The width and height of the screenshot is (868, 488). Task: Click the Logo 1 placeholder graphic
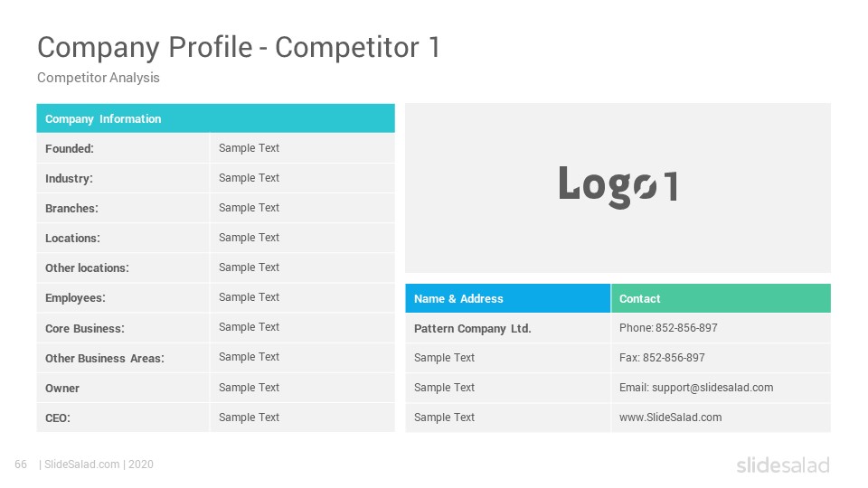[618, 186]
